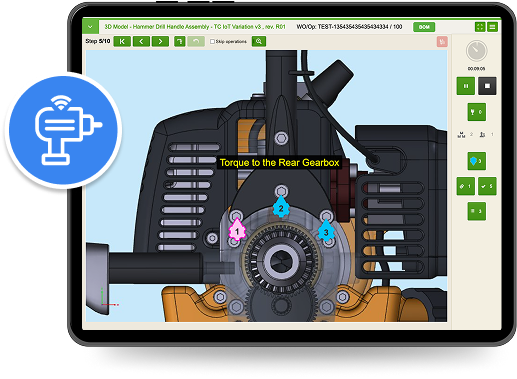Advance to the next step

160,41
